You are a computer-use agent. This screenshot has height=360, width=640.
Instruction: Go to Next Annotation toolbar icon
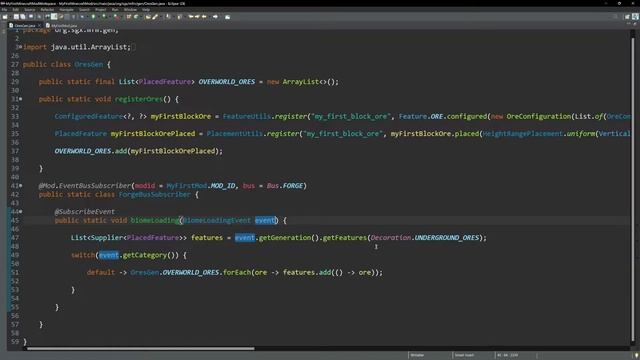(168, 17)
